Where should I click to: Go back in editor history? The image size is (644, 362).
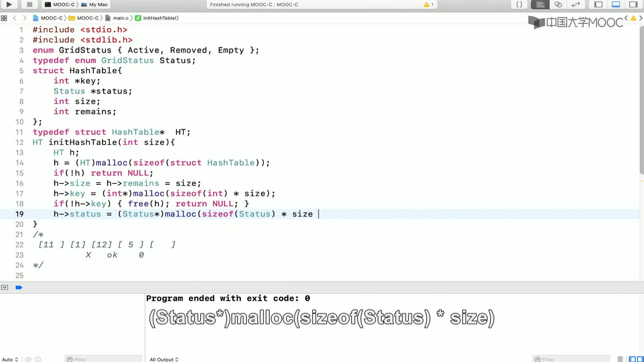pyautogui.click(x=14, y=18)
